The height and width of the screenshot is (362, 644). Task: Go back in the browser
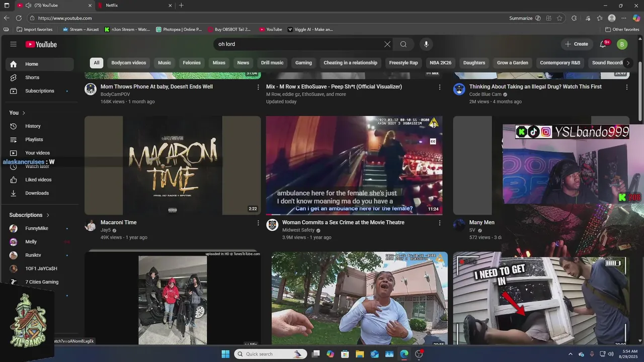[x=7, y=18]
